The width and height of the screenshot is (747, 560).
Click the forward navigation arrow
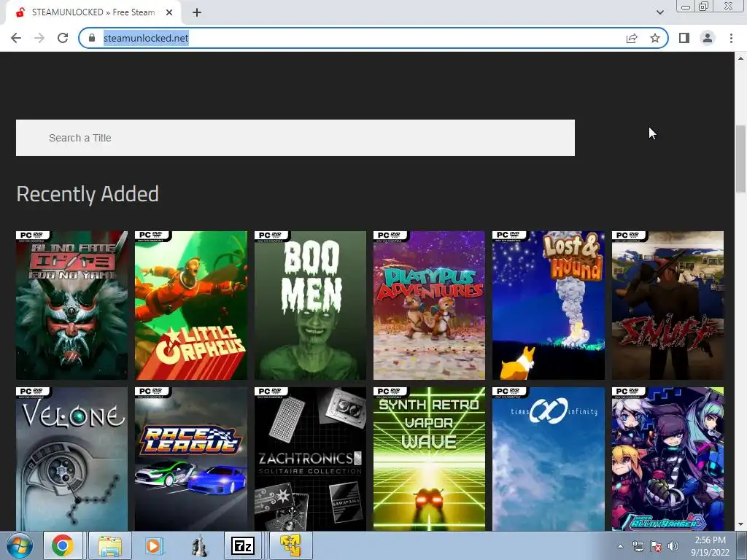click(39, 38)
